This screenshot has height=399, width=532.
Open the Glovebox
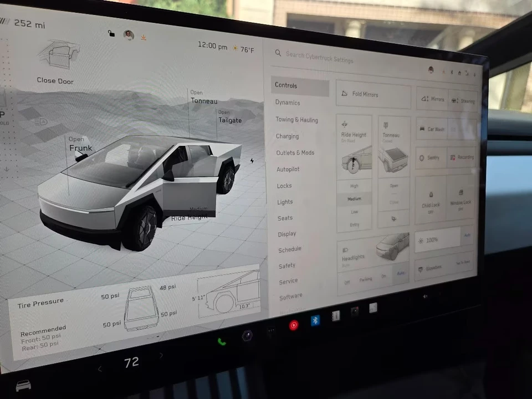tap(444, 265)
